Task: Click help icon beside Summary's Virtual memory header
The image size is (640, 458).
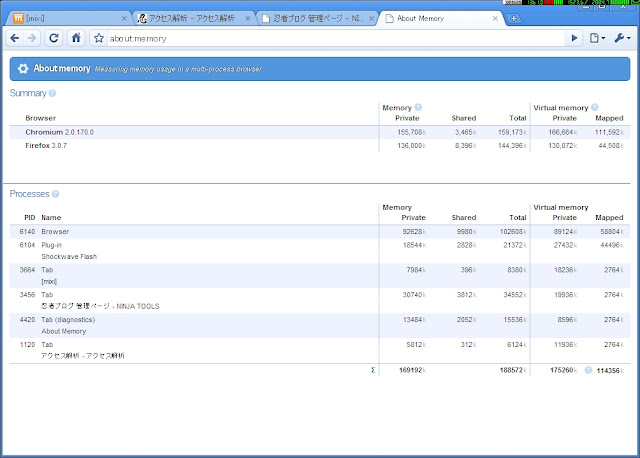Action: (594, 107)
